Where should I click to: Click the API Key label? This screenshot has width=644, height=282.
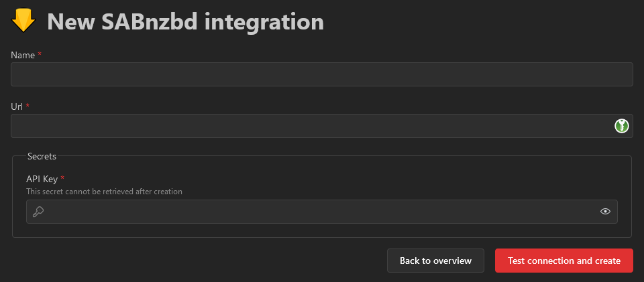tap(42, 179)
